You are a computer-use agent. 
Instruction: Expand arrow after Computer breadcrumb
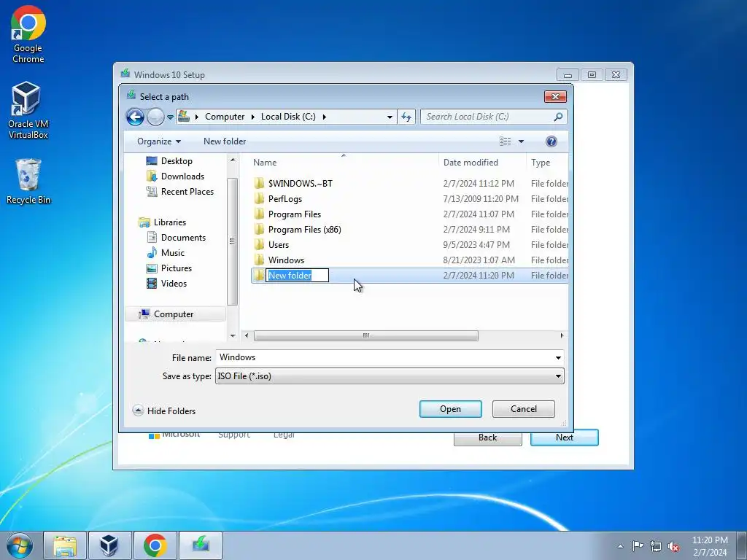point(252,117)
